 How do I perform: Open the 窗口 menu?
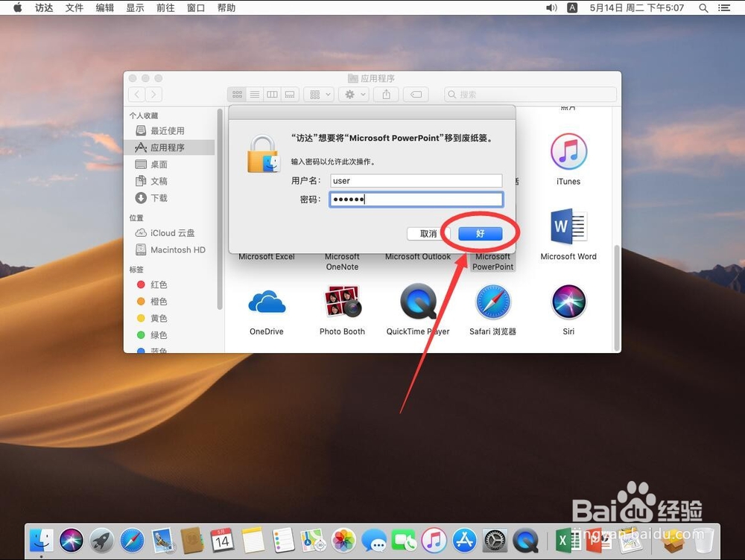click(196, 7)
